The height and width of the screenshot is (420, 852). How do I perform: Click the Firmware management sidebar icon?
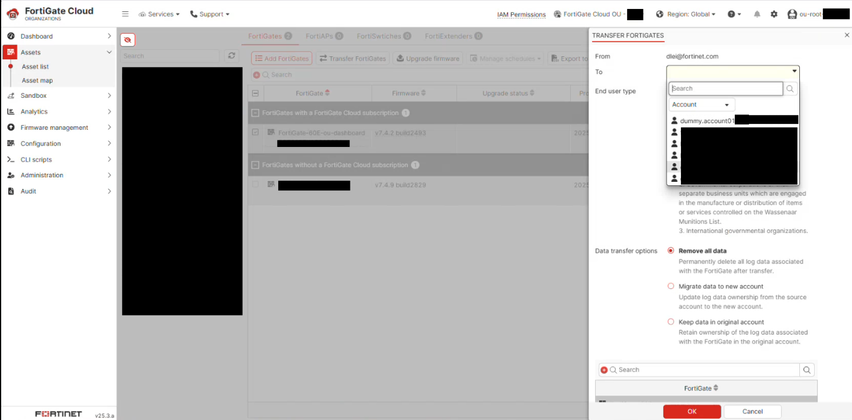click(10, 128)
